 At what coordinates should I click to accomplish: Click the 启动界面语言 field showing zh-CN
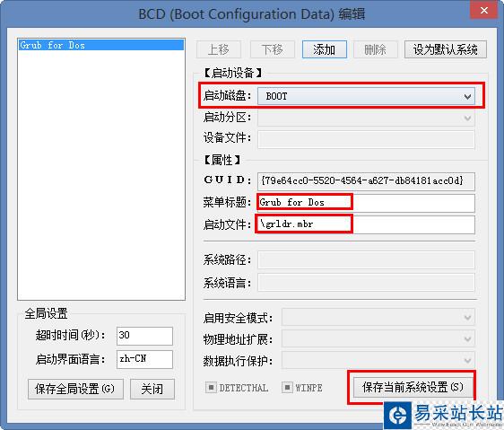tap(144, 359)
